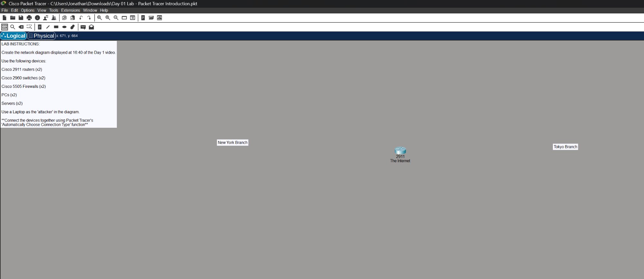Click the 'Servers (x2)' line
The width and height of the screenshot is (644, 279).
pos(12,103)
